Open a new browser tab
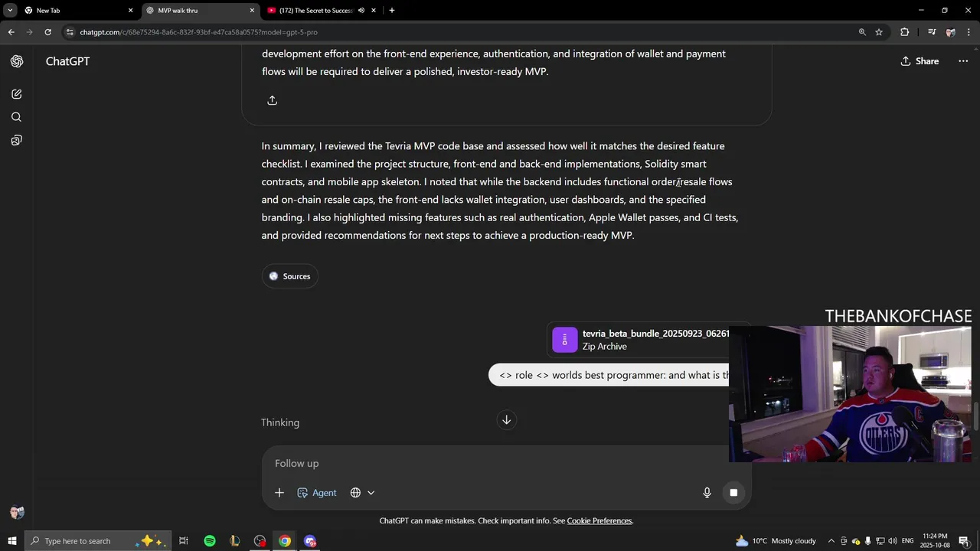 click(x=392, y=11)
